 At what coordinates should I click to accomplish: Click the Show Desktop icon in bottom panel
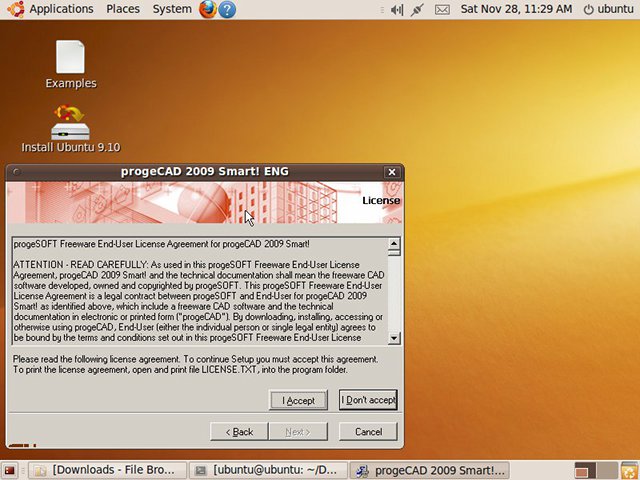(x=9, y=471)
